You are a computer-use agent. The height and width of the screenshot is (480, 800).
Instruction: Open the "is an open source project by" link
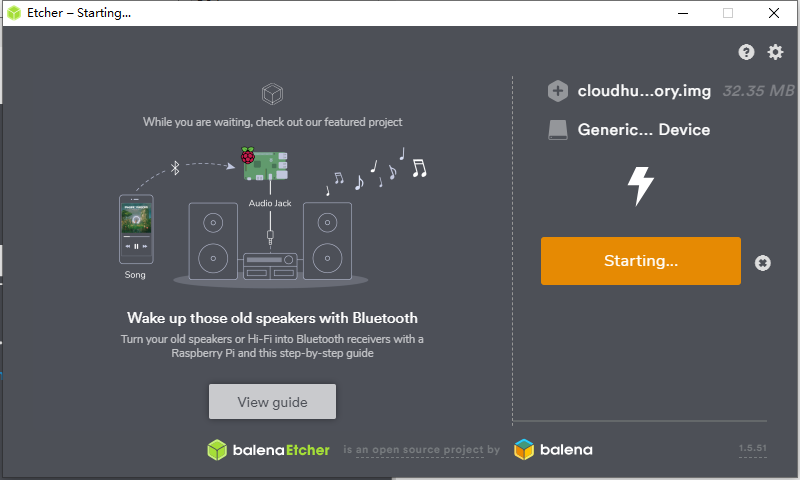(x=421, y=450)
